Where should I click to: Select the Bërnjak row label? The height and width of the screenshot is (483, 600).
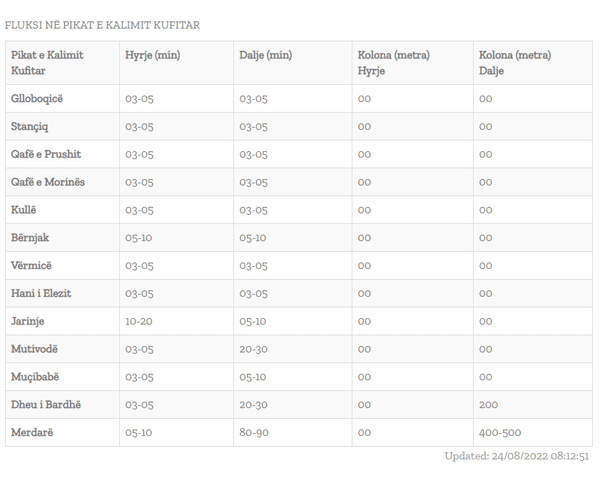(x=30, y=238)
